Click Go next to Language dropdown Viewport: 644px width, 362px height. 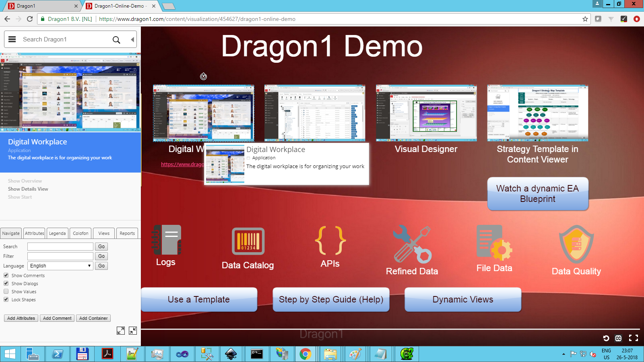point(101,266)
